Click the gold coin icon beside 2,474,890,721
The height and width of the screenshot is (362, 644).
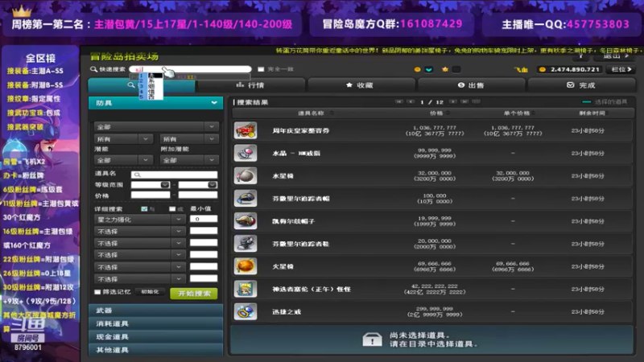click(543, 69)
